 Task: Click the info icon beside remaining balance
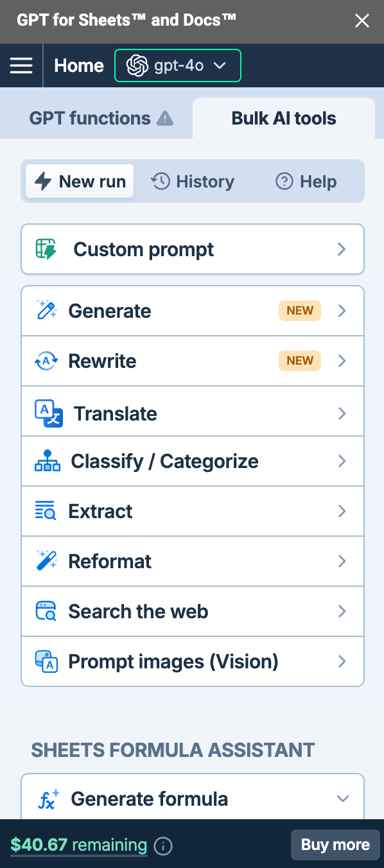click(x=164, y=846)
